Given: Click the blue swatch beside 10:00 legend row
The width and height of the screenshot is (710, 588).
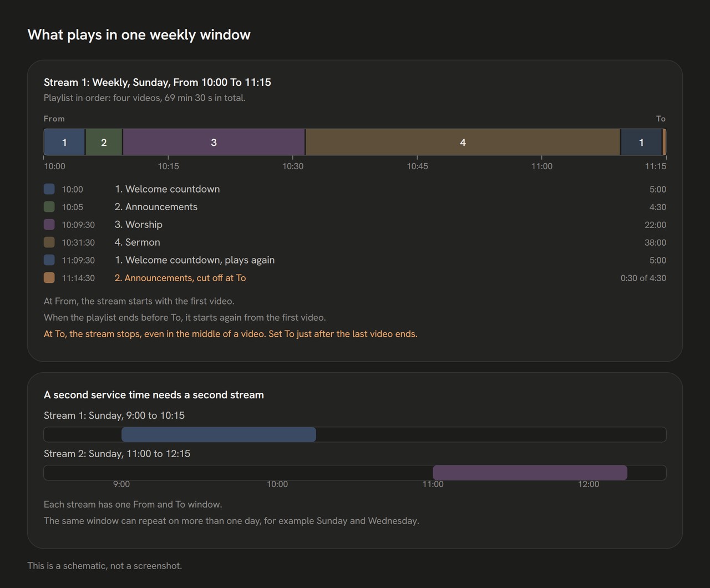Looking at the screenshot, I should coord(49,189).
